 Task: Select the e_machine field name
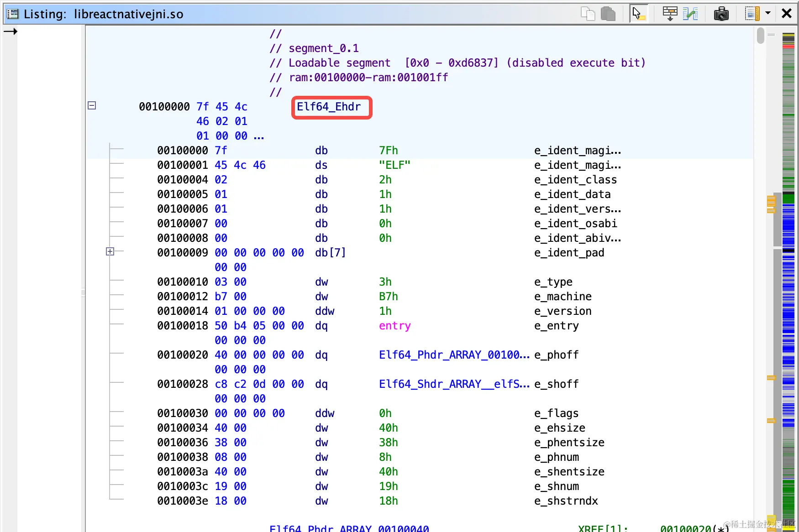(563, 297)
